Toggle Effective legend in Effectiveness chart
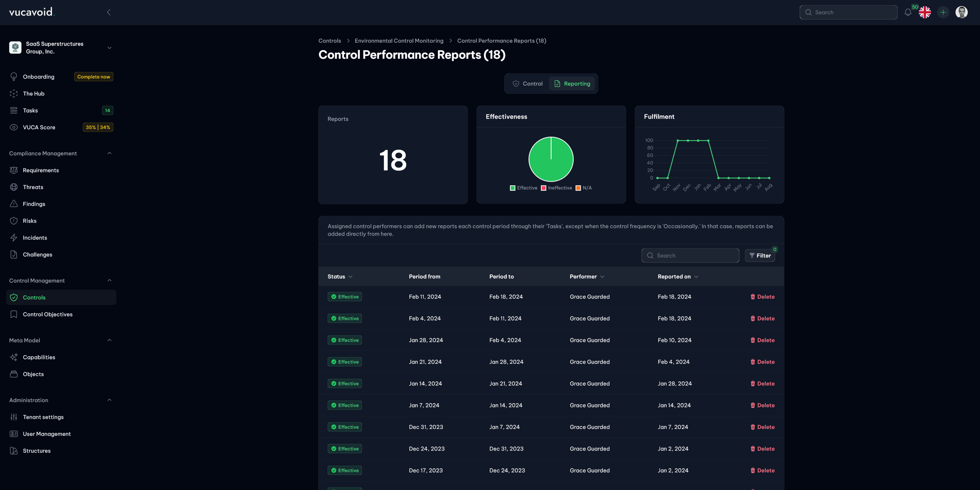This screenshot has height=490, width=980. click(x=524, y=188)
